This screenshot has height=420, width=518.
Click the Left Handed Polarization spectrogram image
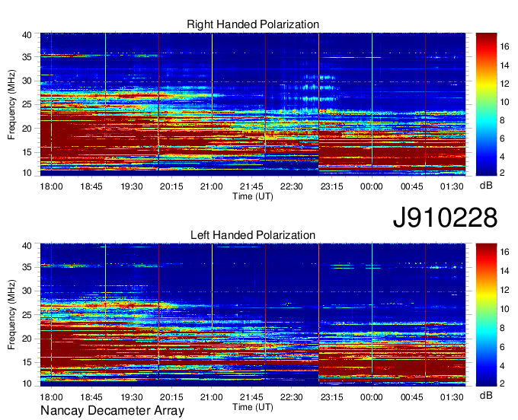pyautogui.click(x=253, y=315)
